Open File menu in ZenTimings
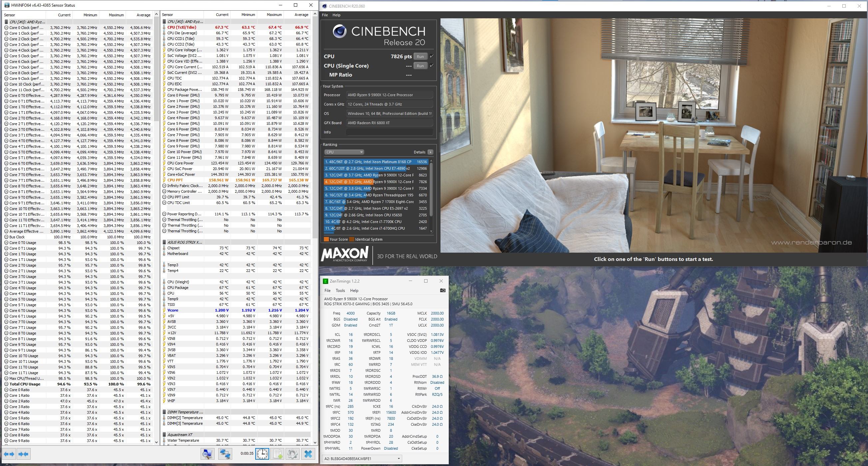This screenshot has width=868, height=466. (x=327, y=291)
